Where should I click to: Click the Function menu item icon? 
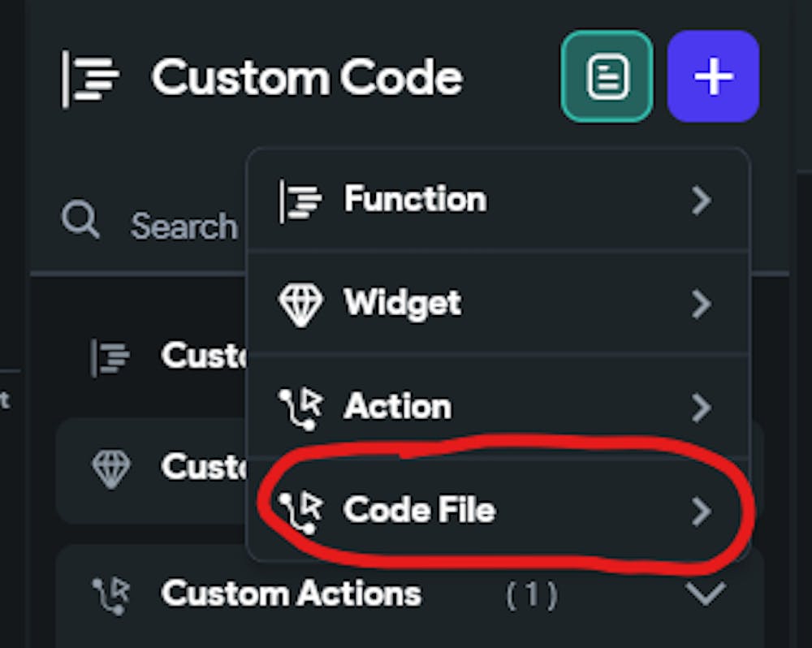pos(300,200)
